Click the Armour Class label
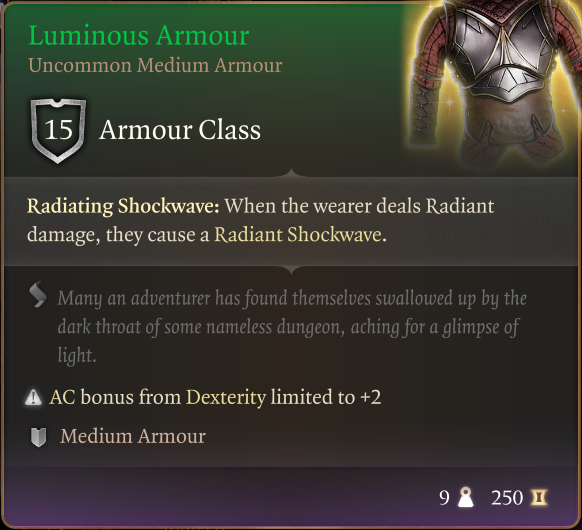582x530 pixels. pos(180,130)
